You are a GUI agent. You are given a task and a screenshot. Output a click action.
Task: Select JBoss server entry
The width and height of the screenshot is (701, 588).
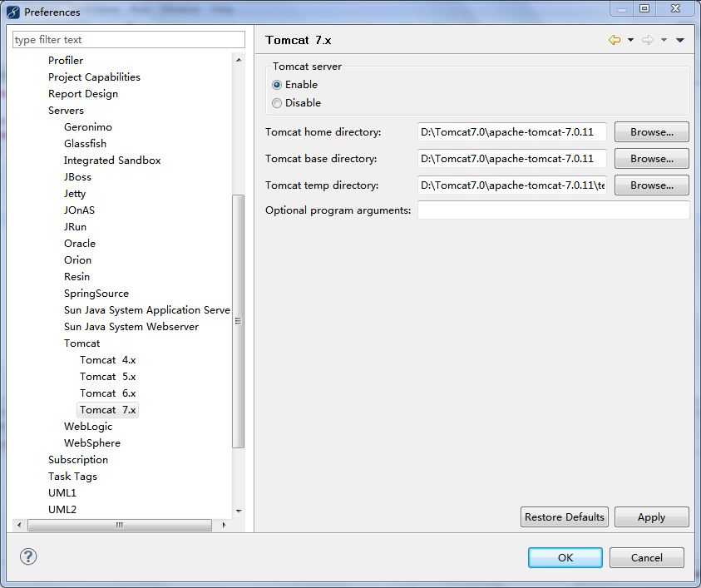tap(77, 177)
